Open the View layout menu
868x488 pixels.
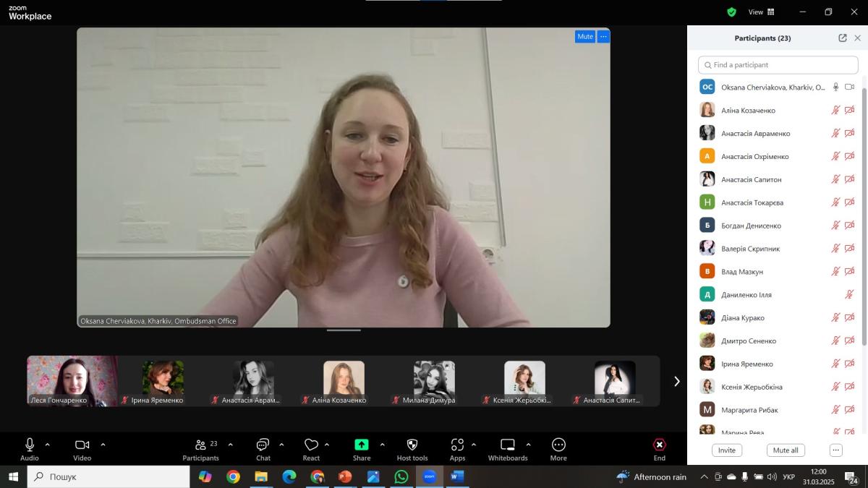point(761,12)
